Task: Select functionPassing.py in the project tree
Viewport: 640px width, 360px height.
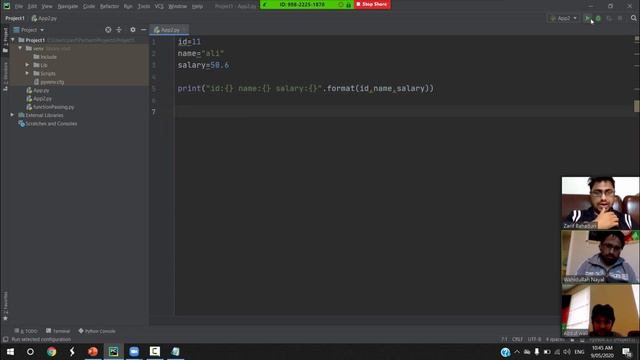Action: 50,107
